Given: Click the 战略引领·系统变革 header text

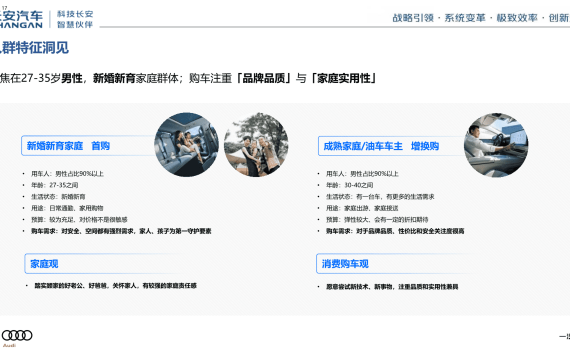Looking at the screenshot, I should [x=439, y=18].
